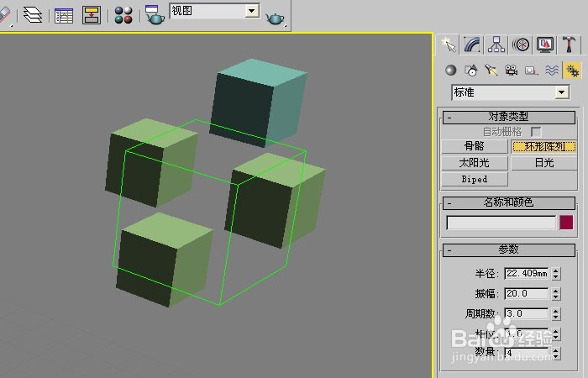
Task: Switch to the Display panel tab
Action: (x=545, y=45)
